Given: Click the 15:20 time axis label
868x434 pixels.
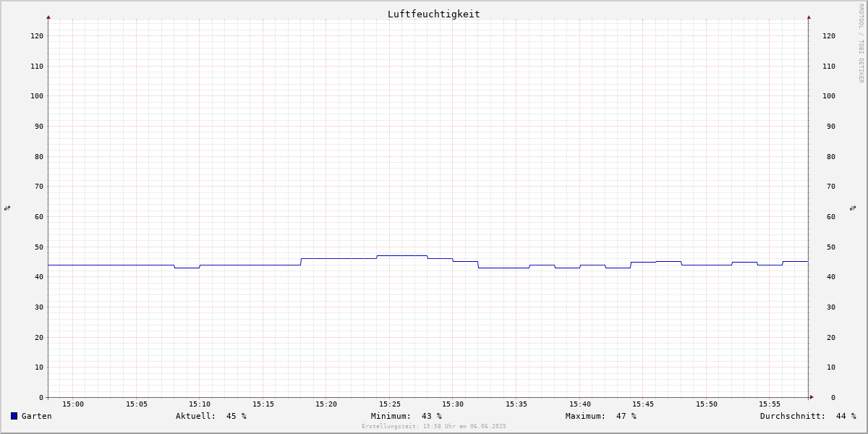Looking at the screenshot, I should click(x=326, y=404).
